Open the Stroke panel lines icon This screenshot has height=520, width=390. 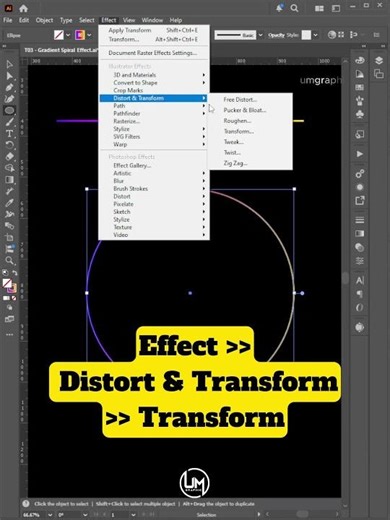click(x=360, y=220)
